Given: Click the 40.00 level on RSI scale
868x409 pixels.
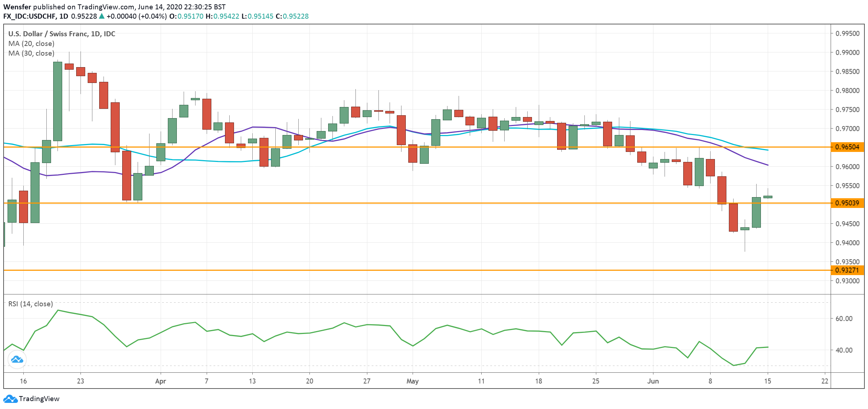Looking at the screenshot, I should [x=844, y=350].
